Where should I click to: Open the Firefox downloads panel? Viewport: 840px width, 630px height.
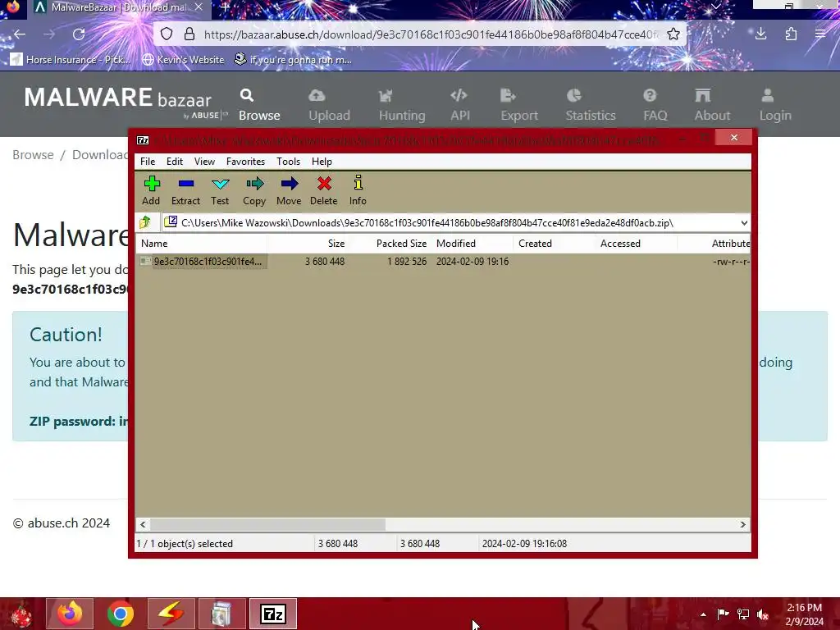[760, 34]
